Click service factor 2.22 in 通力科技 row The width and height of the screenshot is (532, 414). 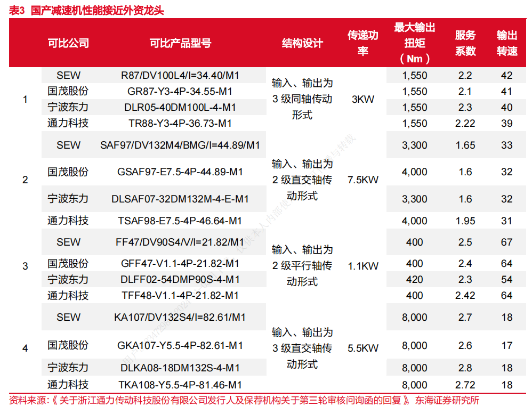465,124
